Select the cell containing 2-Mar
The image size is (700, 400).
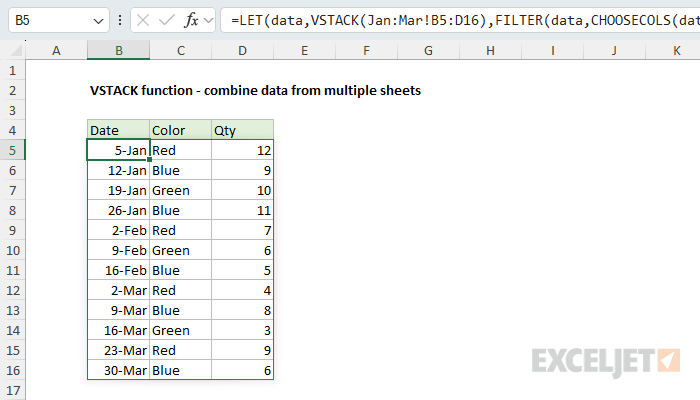pos(118,290)
